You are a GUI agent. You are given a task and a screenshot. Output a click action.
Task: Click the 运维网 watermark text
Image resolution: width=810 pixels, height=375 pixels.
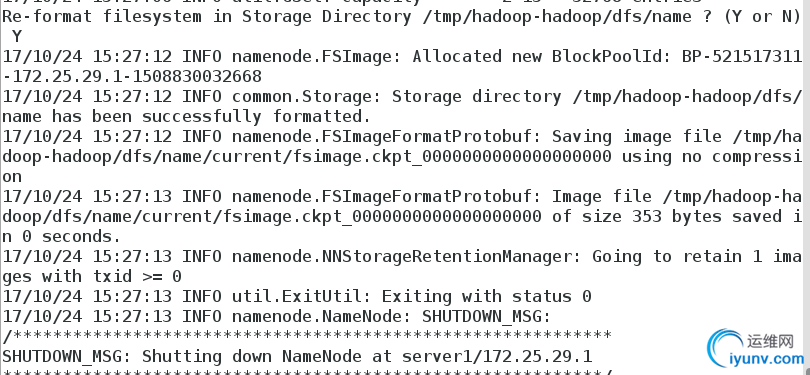tap(770, 340)
